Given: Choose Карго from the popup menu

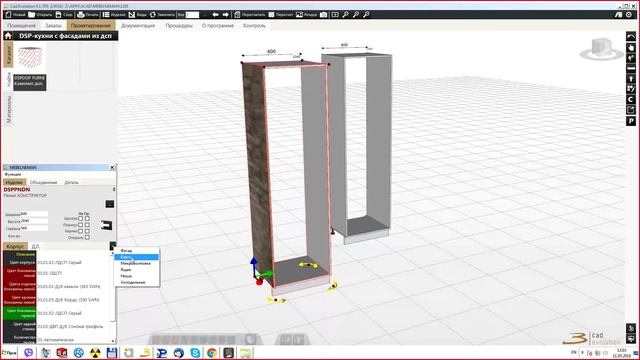Looking at the screenshot, I should tap(137, 257).
